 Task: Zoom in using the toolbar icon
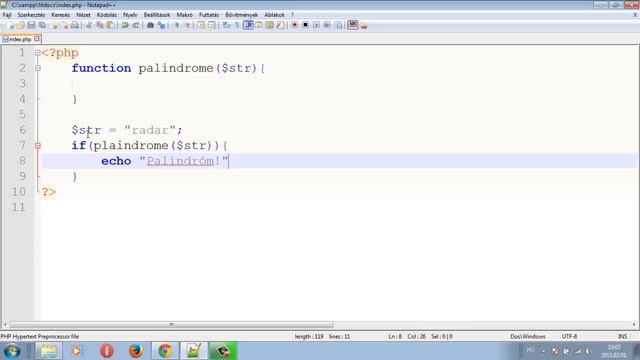click(x=177, y=25)
